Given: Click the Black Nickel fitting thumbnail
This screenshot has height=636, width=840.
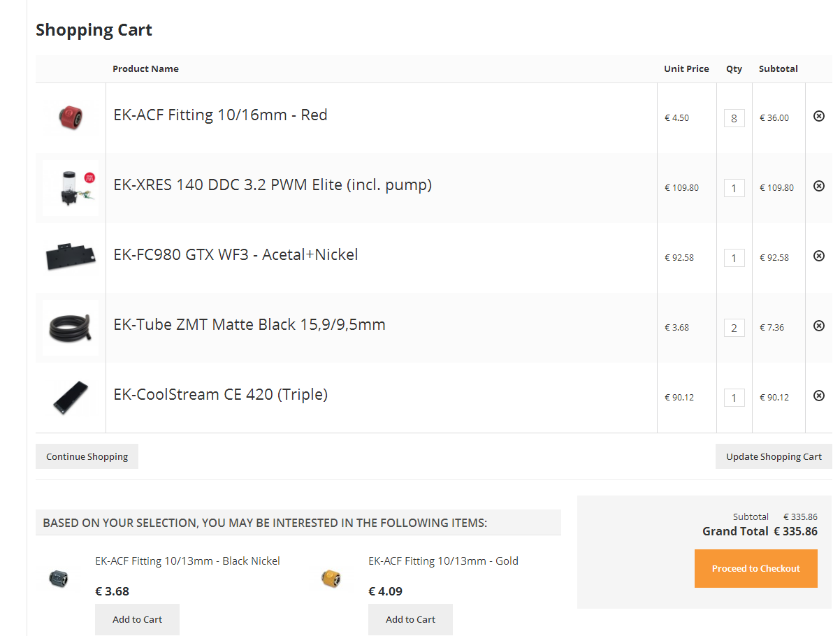Looking at the screenshot, I should click(x=59, y=578).
